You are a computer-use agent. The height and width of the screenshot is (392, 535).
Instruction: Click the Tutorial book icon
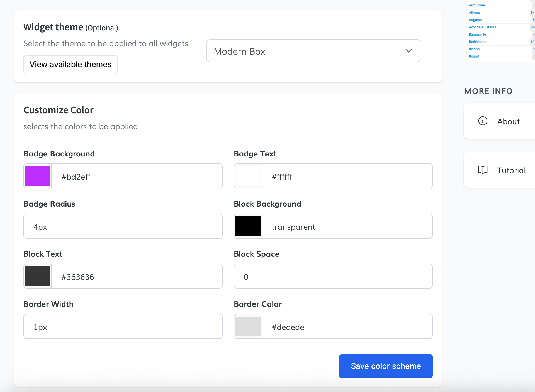tap(483, 170)
